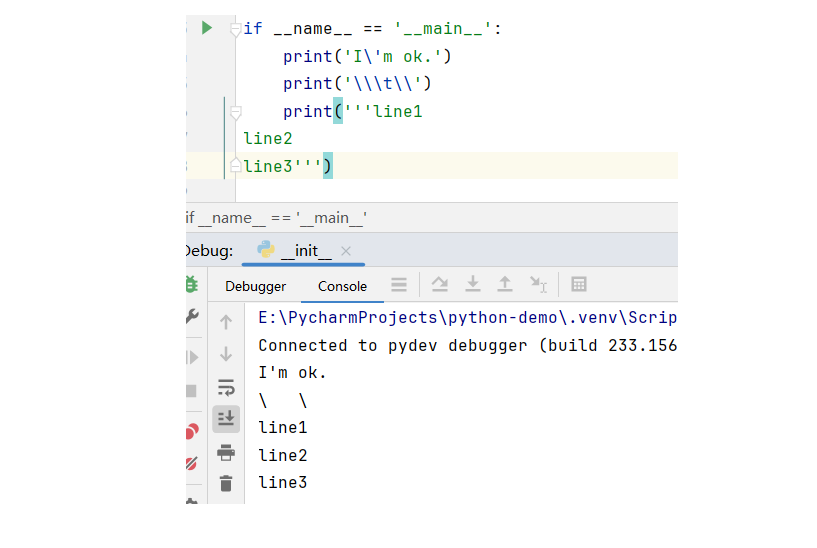Print the console output
The width and height of the screenshot is (817, 548).
226,451
